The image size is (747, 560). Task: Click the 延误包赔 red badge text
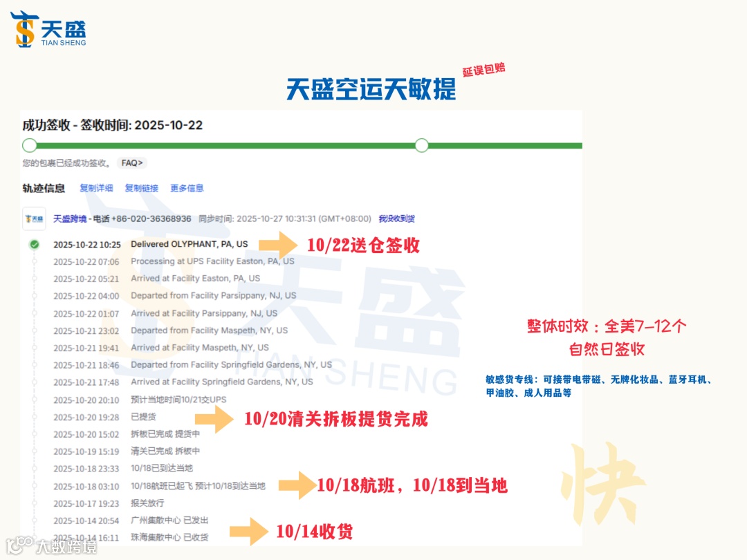click(x=483, y=70)
